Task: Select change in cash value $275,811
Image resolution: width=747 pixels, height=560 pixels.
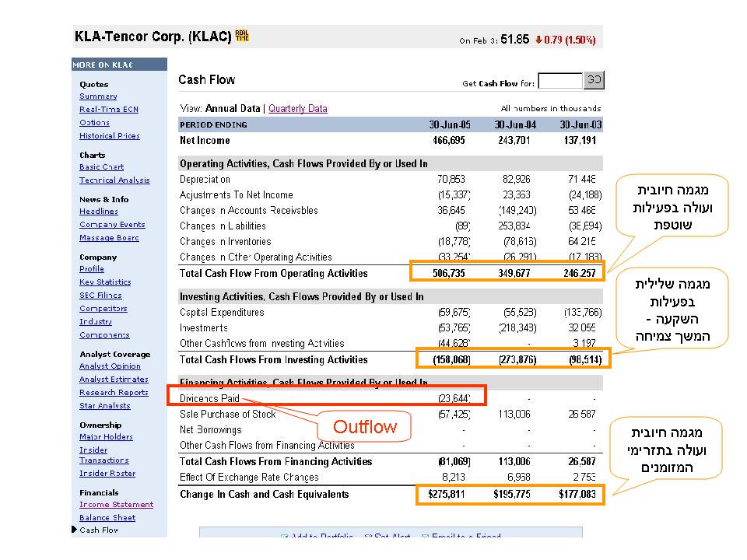Action: point(447,495)
